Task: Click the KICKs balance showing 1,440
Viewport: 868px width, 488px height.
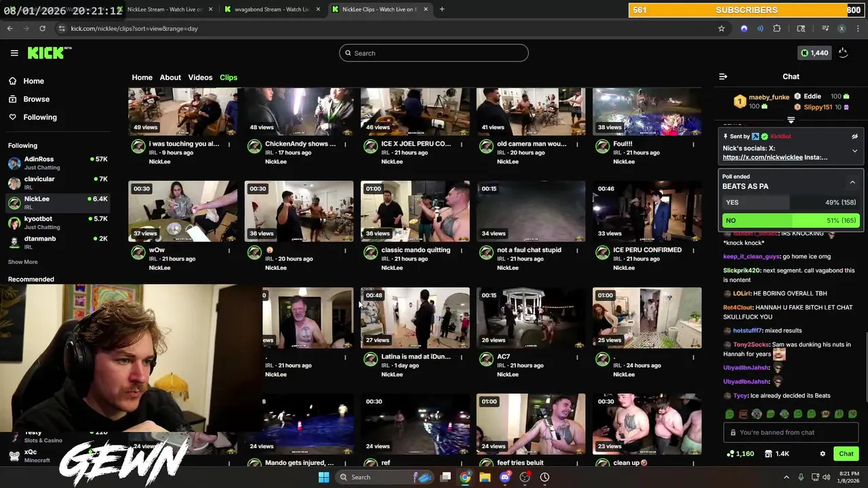Action: pyautogui.click(x=814, y=53)
